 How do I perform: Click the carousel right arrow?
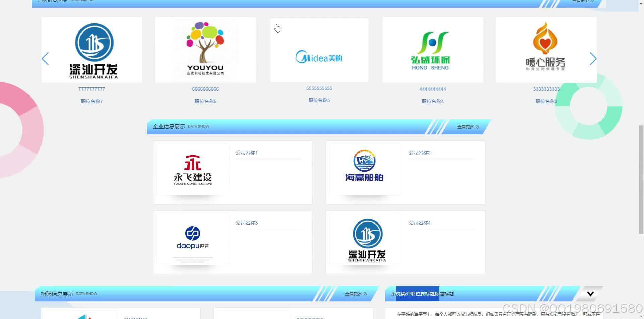(593, 59)
